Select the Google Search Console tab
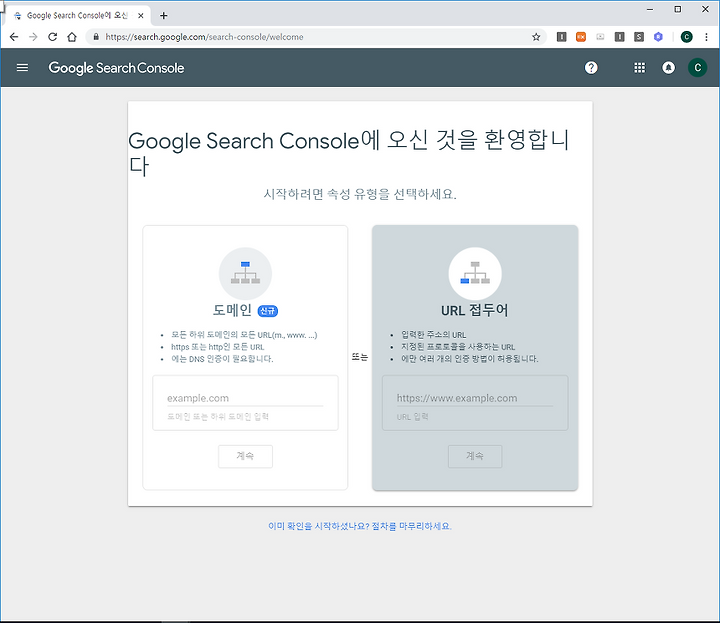Screen dimensions: 720x623 [x=77, y=16]
